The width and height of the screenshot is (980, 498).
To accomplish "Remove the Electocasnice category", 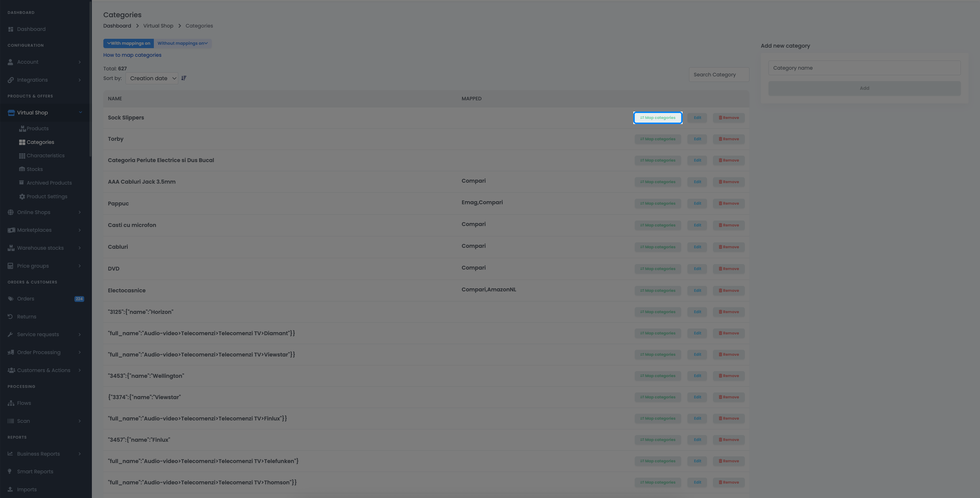I will (x=729, y=291).
